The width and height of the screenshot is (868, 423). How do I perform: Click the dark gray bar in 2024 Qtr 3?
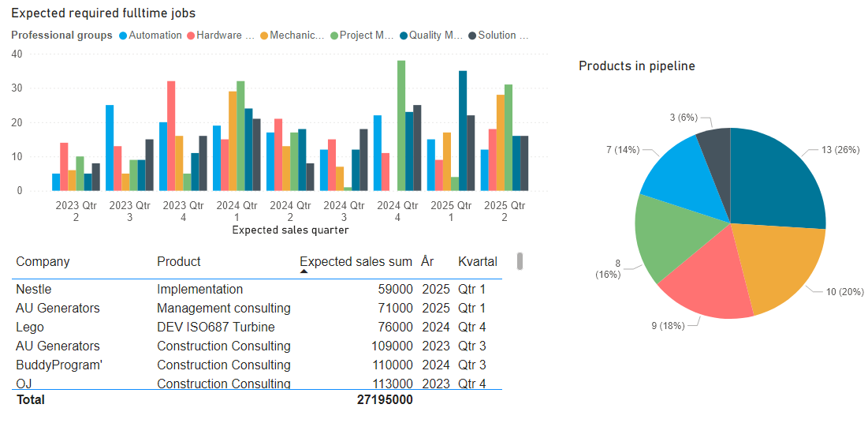[x=363, y=160]
